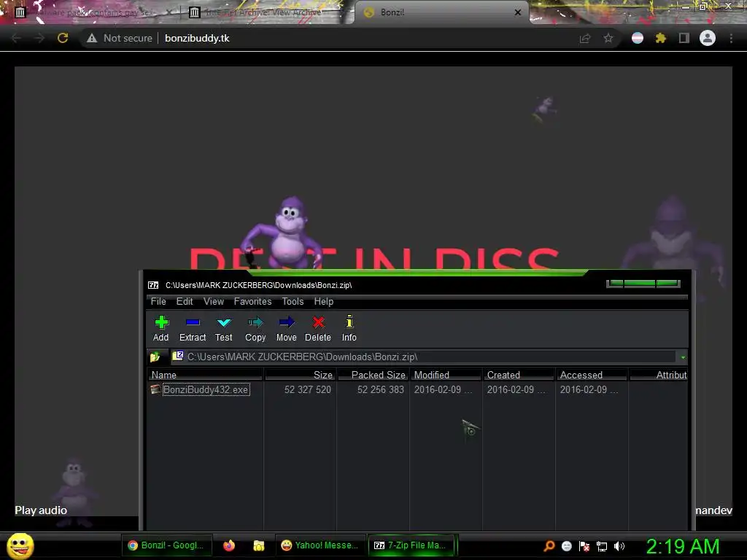The image size is (747, 560).
Task: Open the folder icon on the taskbar
Action: click(259, 545)
